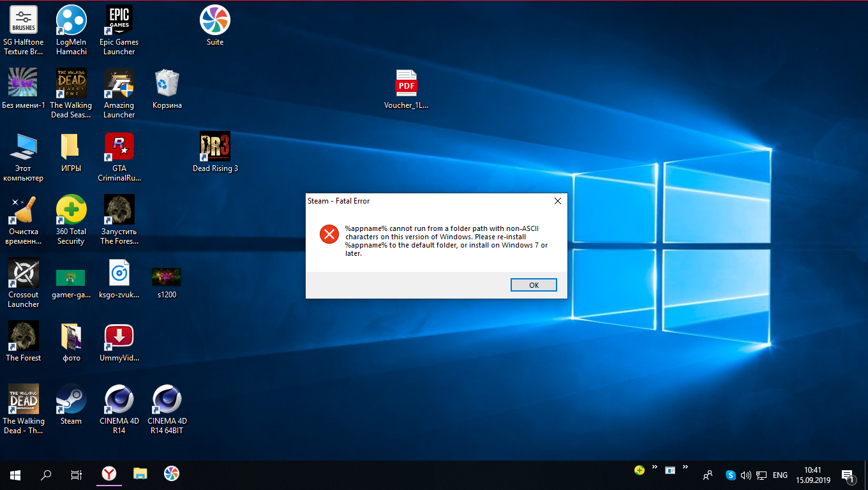Select the фото folder
This screenshot has width=868, height=490.
click(71, 341)
